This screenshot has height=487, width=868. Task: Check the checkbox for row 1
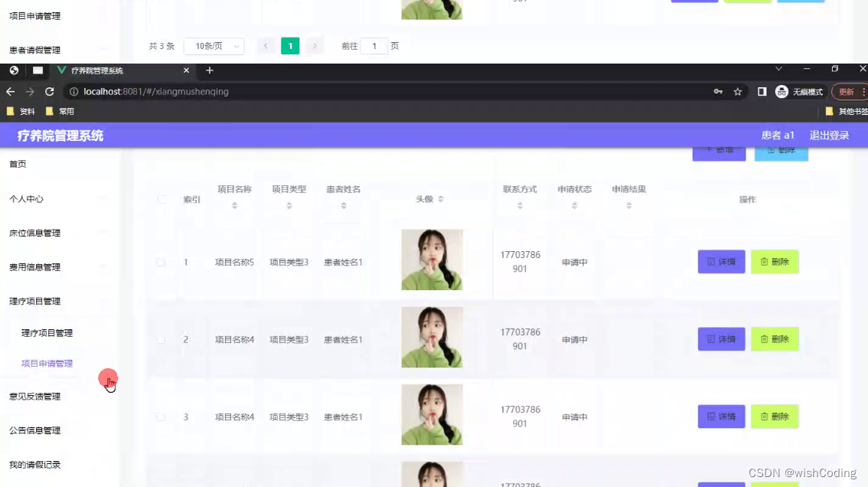pyautogui.click(x=161, y=262)
